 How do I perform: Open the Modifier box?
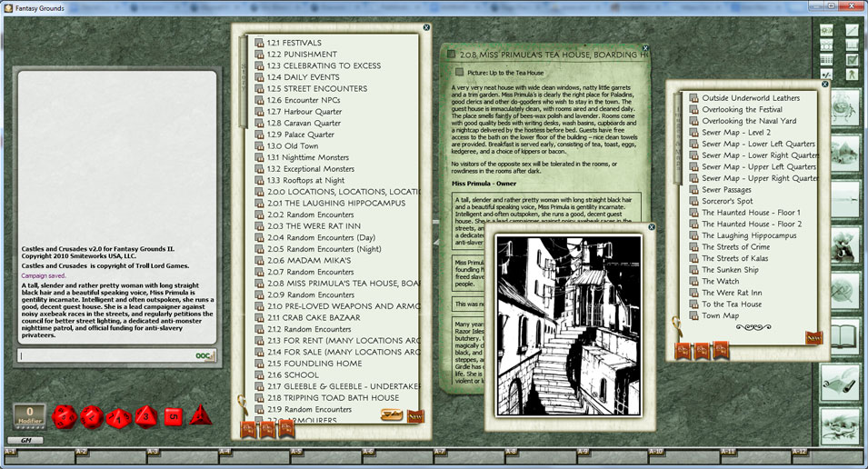[x=29, y=416]
